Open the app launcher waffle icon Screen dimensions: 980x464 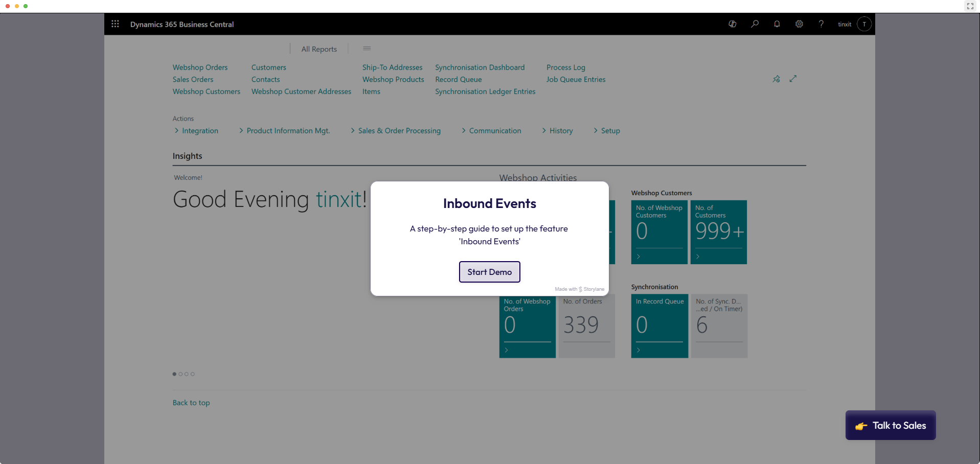coord(115,24)
